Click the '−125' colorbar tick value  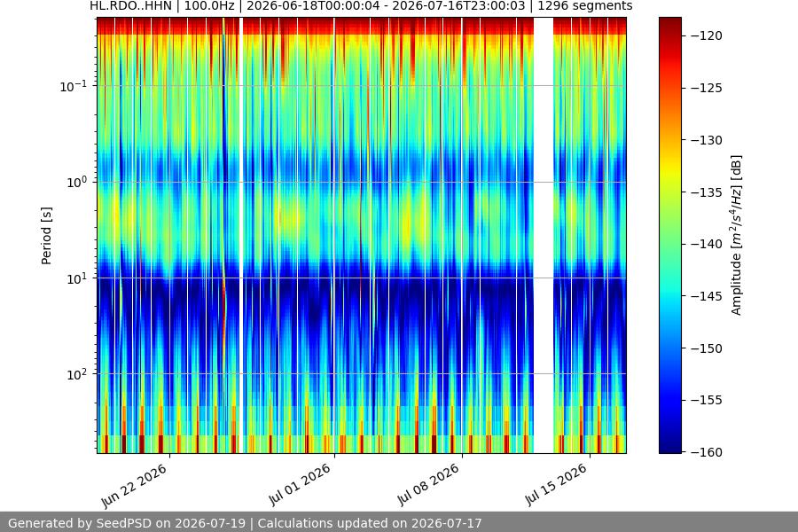[707, 88]
